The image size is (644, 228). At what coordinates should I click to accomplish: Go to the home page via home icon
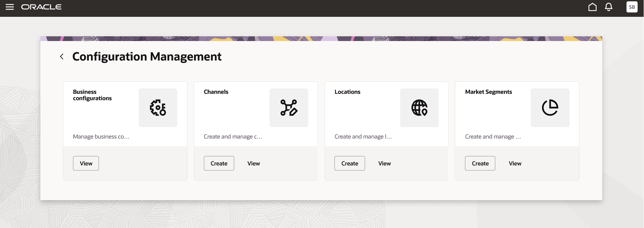[x=592, y=7]
